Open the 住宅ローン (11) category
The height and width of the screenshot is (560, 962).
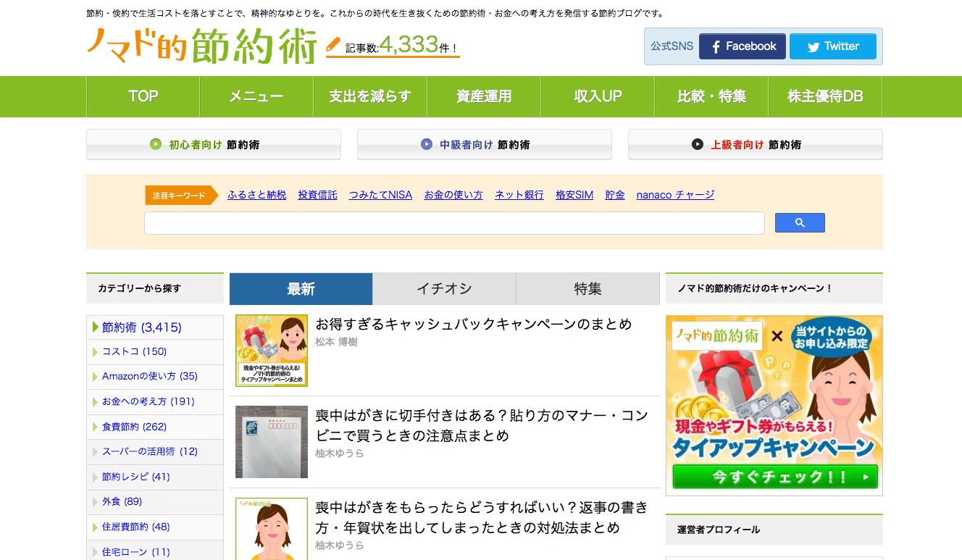(155, 552)
